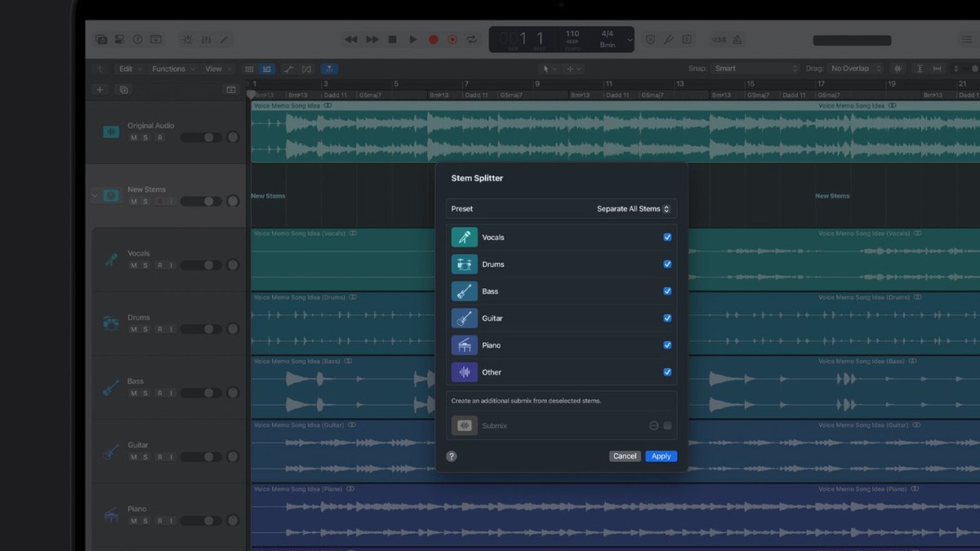Click the Guitar icon in Stem Splitter dialog
The image size is (980, 551).
pyautogui.click(x=465, y=318)
